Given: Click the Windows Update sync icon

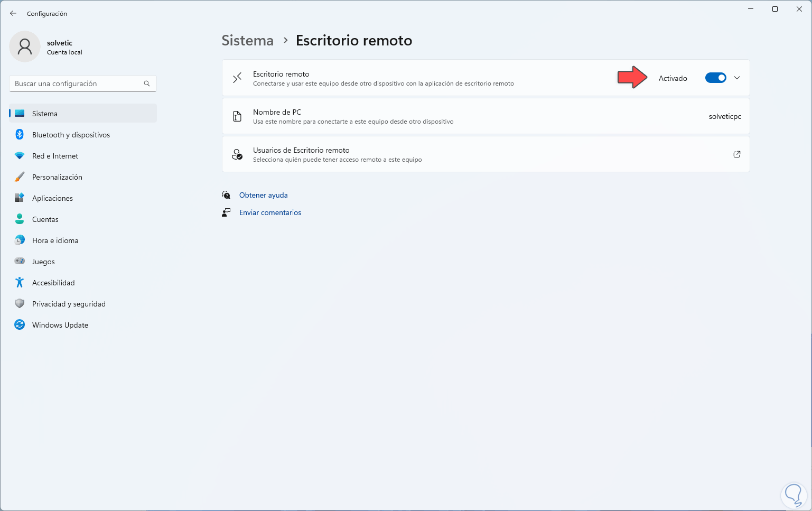Looking at the screenshot, I should [20, 325].
